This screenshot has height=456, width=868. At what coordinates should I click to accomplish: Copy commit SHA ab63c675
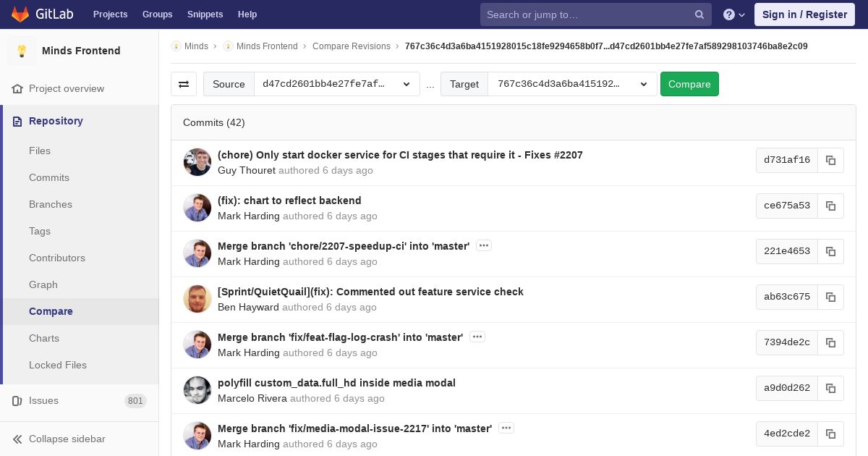(830, 297)
